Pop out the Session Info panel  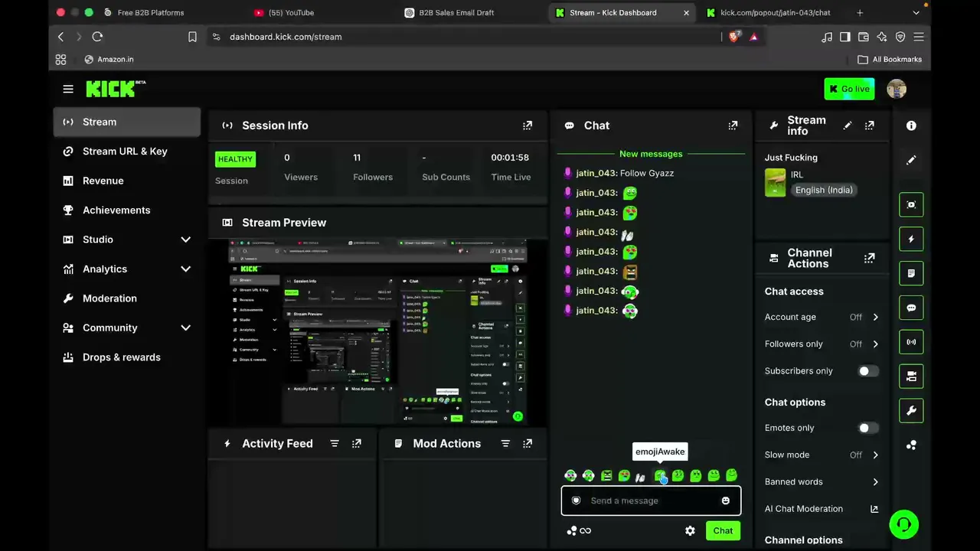click(x=528, y=126)
